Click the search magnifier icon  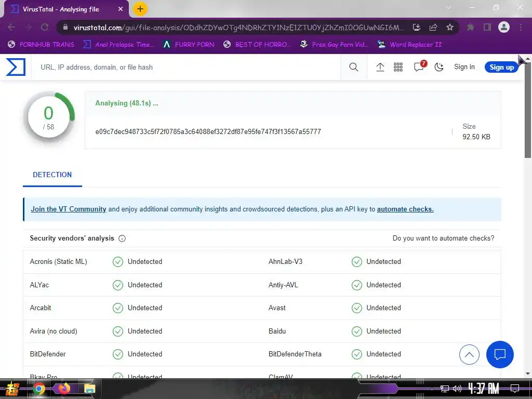pos(353,67)
